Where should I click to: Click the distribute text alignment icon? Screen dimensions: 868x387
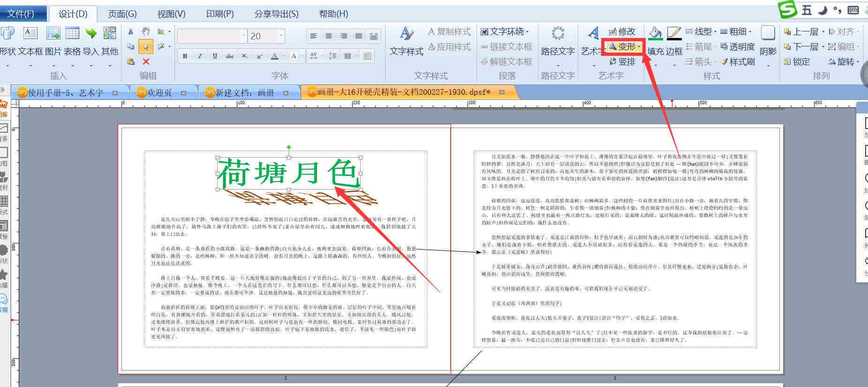tap(374, 36)
